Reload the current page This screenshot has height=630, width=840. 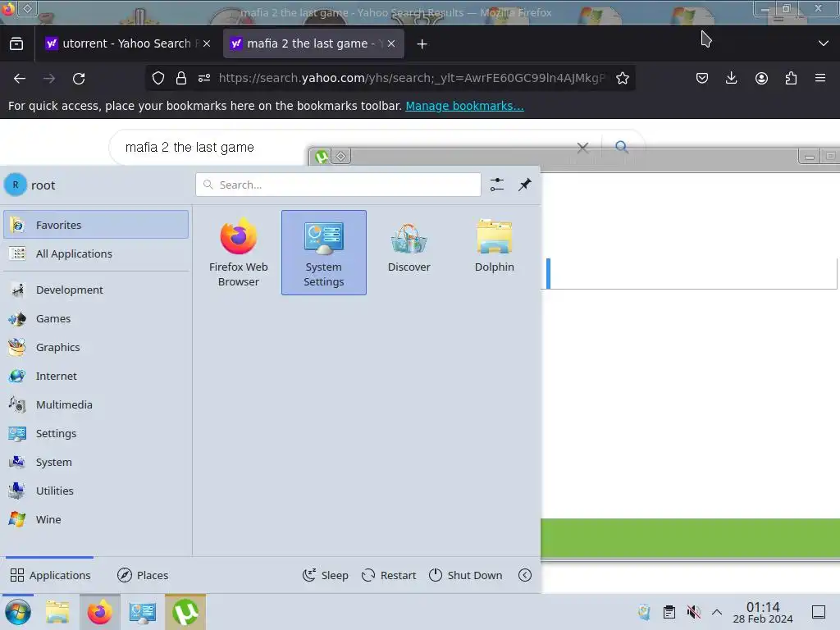point(79,79)
